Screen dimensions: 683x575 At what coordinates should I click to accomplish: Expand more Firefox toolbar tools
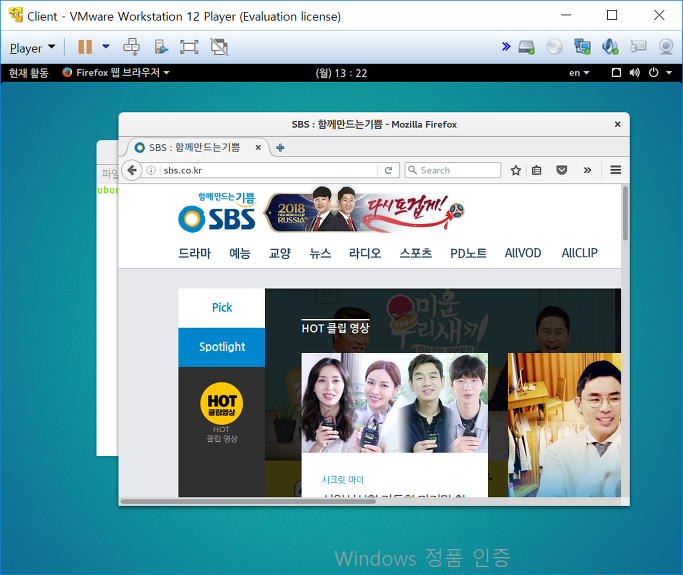(x=587, y=170)
